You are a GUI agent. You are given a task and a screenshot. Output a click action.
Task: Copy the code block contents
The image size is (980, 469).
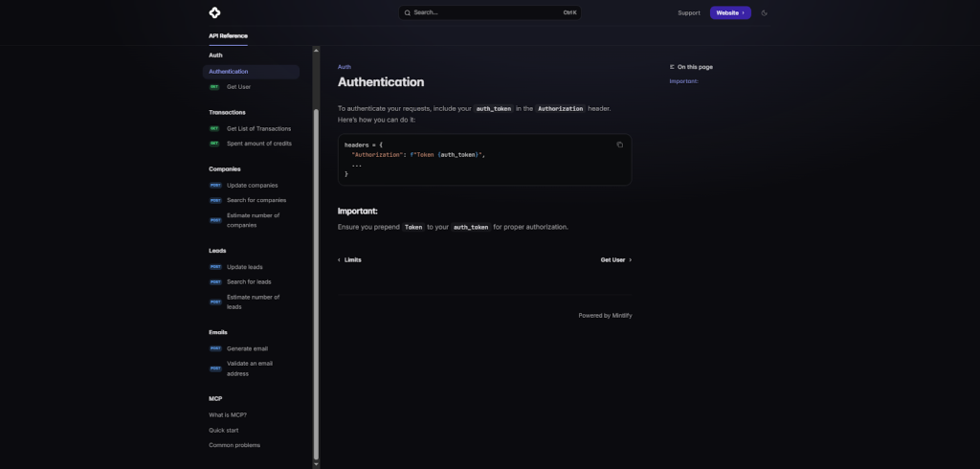(619, 145)
